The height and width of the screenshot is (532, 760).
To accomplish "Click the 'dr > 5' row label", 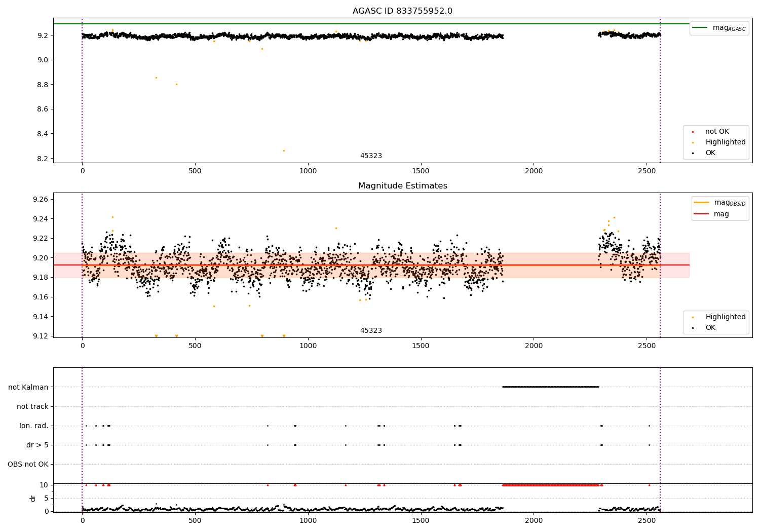I will point(37,445).
